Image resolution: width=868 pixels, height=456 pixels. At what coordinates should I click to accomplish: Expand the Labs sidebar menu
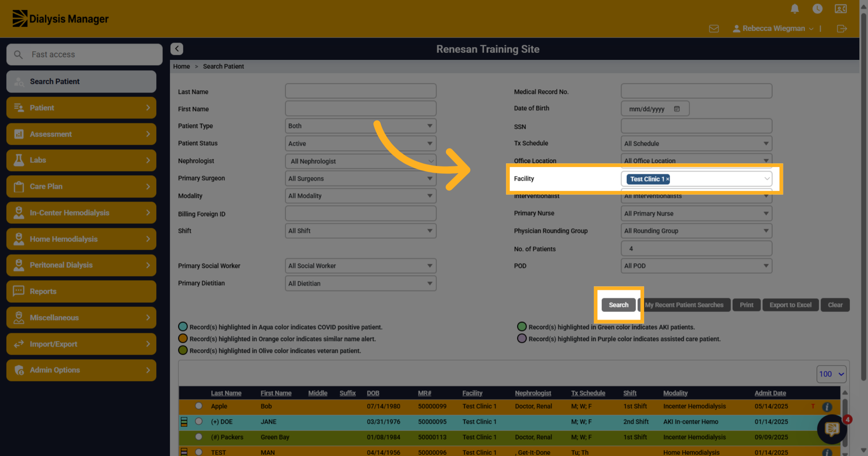click(81, 160)
